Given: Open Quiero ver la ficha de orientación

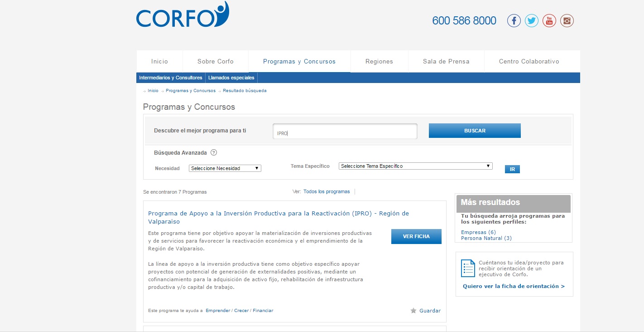Looking at the screenshot, I should click(x=514, y=286).
